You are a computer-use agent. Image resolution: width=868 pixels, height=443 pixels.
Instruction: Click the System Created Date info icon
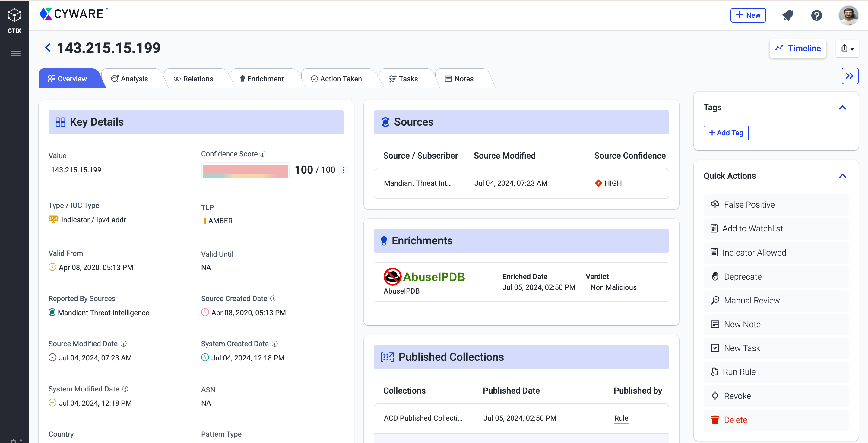[x=275, y=344]
